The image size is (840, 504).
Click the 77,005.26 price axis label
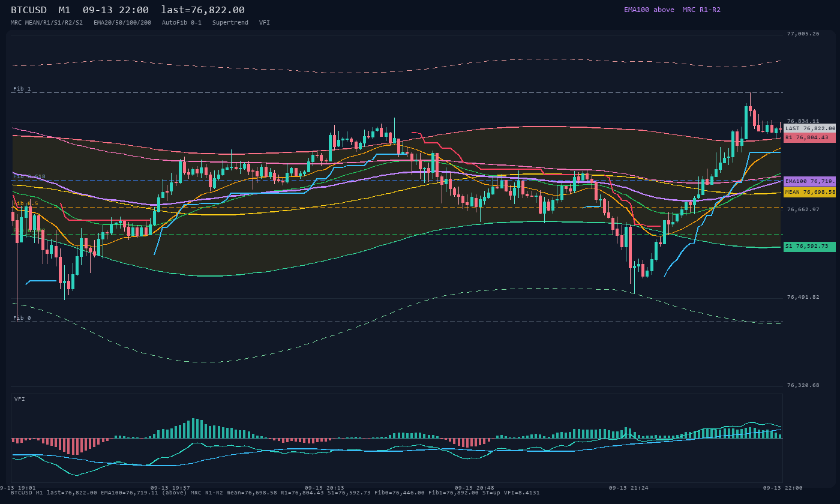(803, 34)
